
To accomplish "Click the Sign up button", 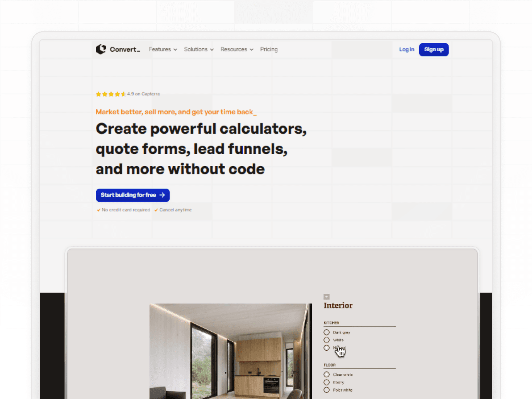I will tap(434, 49).
